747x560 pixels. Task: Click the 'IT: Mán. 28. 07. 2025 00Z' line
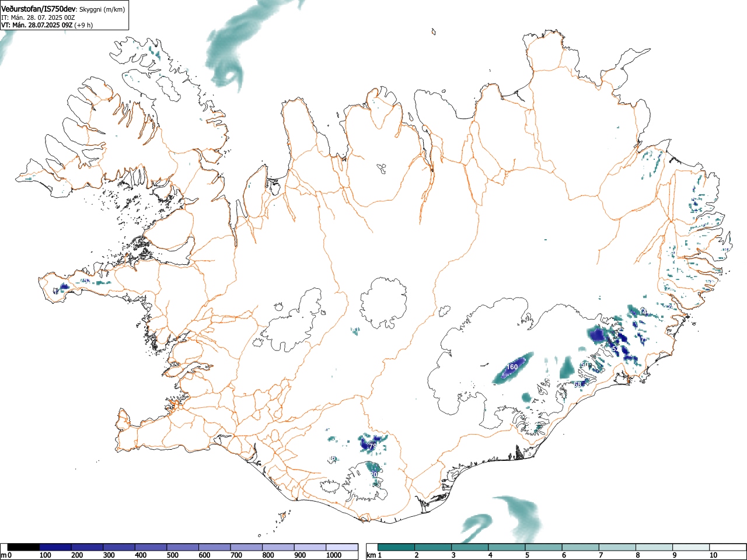tap(38, 17)
